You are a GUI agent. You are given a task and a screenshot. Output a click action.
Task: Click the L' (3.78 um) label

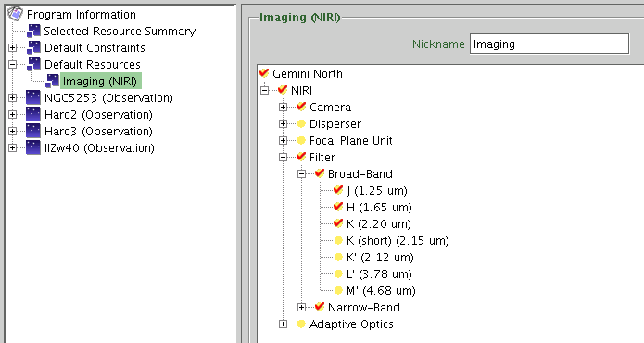tap(379, 274)
